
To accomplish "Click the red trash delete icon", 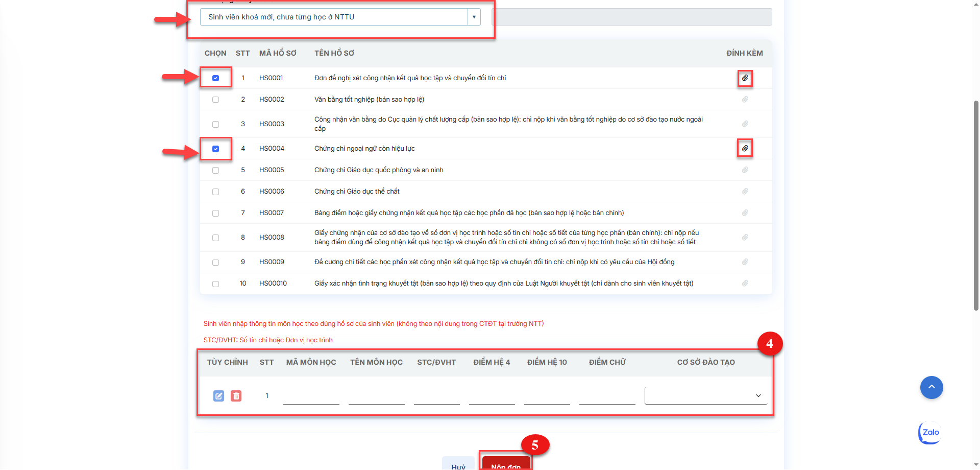I will [236, 396].
